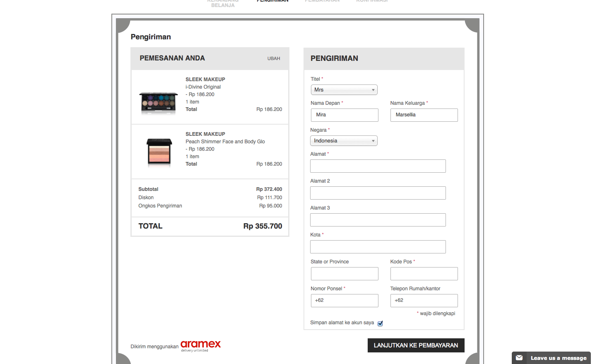The image size is (595, 364).
Task: Focus the Telepon Rumah/kantor field
Action: 424,301
